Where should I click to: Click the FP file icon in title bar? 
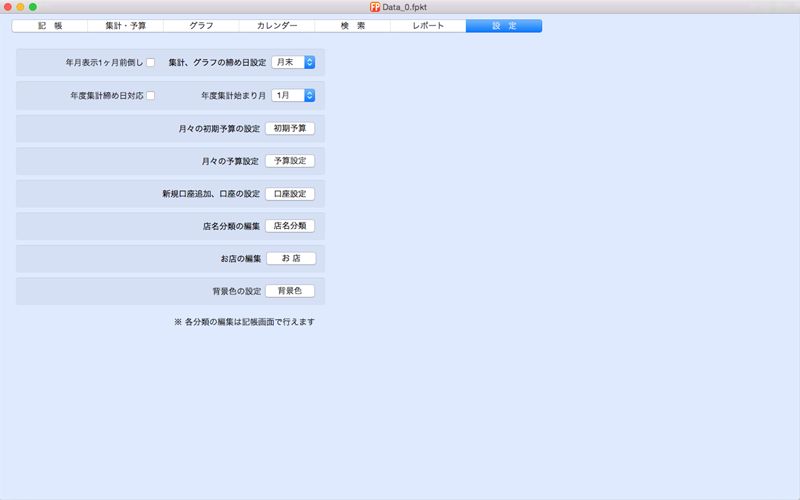tap(375, 7)
